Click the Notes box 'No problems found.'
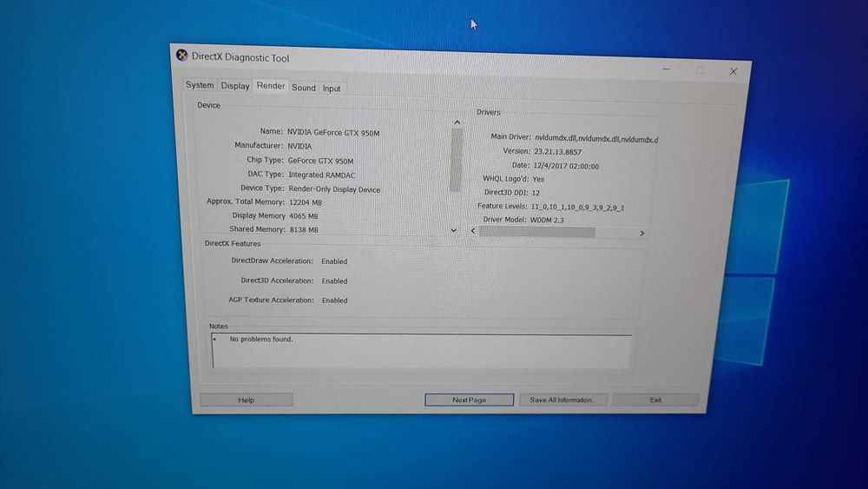868x489 pixels. tap(421, 351)
